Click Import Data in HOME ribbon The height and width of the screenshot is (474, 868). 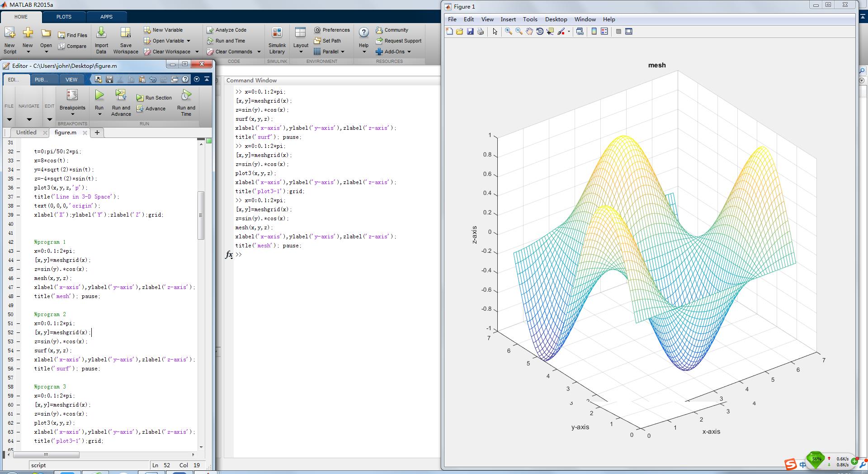tap(101, 41)
